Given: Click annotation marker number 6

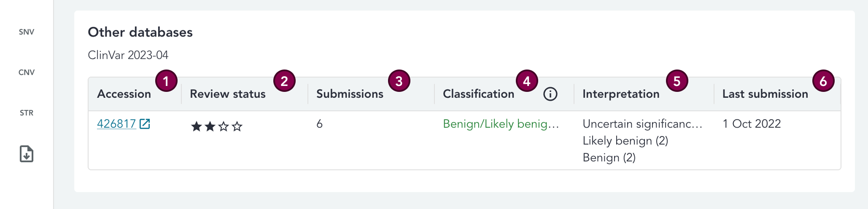Looking at the screenshot, I should pos(823,81).
